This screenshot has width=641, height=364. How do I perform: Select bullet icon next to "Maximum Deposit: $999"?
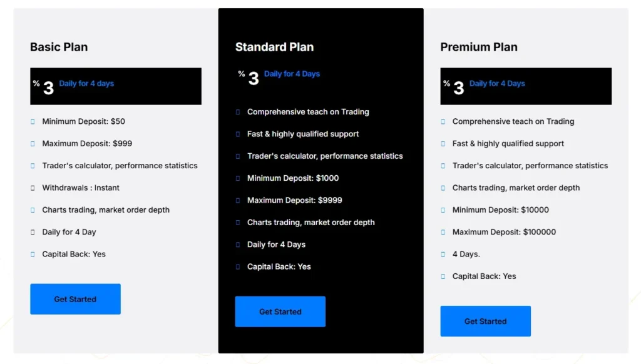[x=33, y=144]
